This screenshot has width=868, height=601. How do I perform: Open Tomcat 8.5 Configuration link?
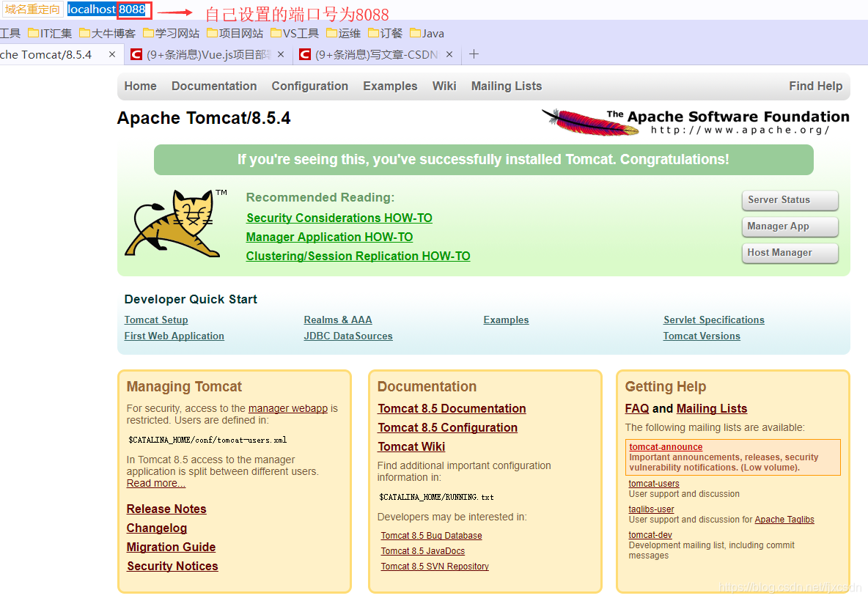click(x=447, y=428)
